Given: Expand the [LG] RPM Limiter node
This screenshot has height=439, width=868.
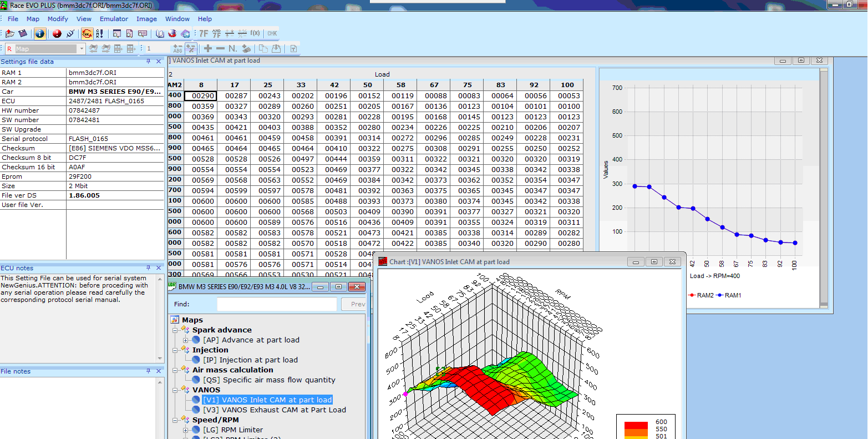Looking at the screenshot, I should click(186, 430).
